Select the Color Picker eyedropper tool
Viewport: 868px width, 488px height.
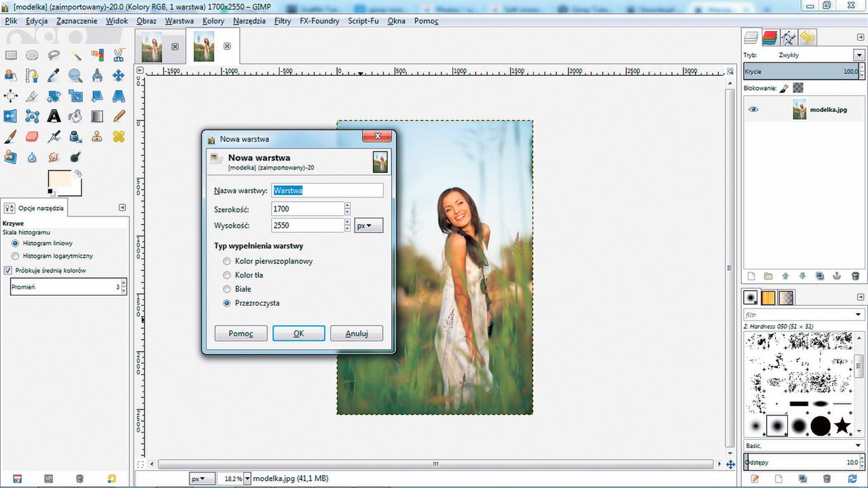pos(54,76)
